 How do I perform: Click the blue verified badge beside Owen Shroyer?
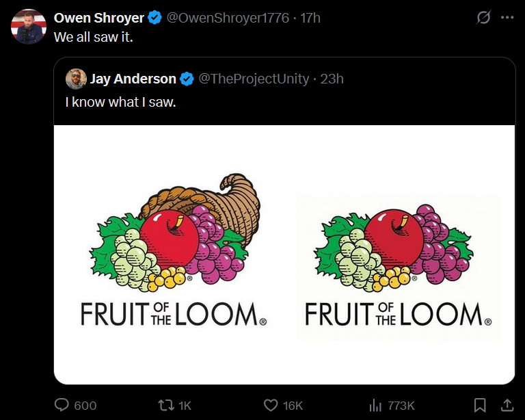(155, 18)
